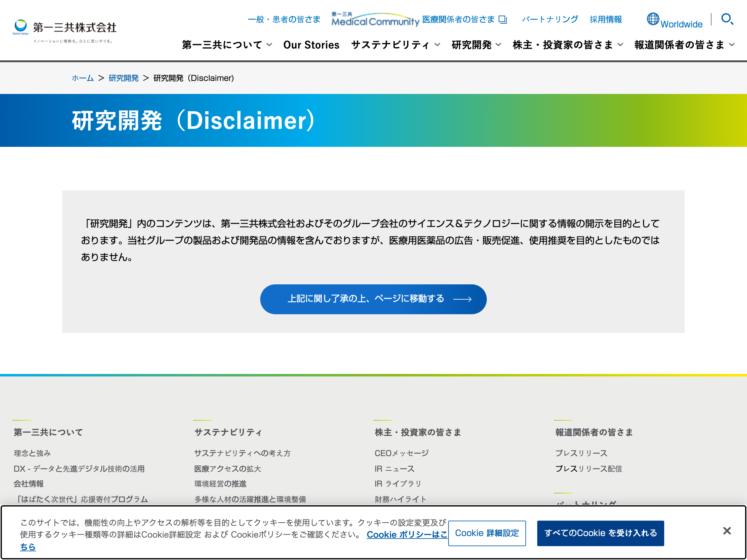
Task: Click footer heading 株主・投資家の皆さま
Action: click(x=418, y=432)
